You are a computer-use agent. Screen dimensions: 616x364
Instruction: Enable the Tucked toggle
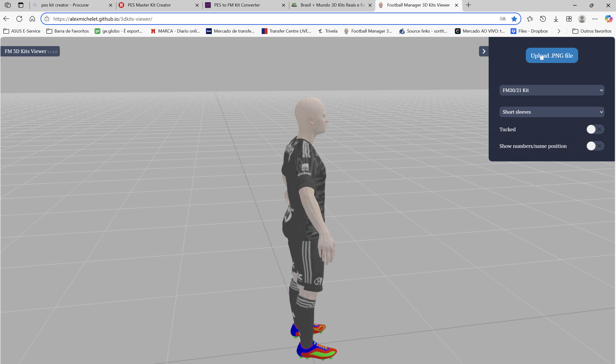595,129
